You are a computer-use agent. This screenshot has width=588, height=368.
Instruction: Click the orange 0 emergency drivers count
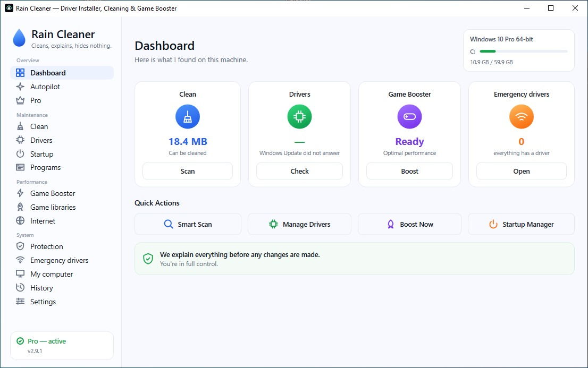(521, 142)
